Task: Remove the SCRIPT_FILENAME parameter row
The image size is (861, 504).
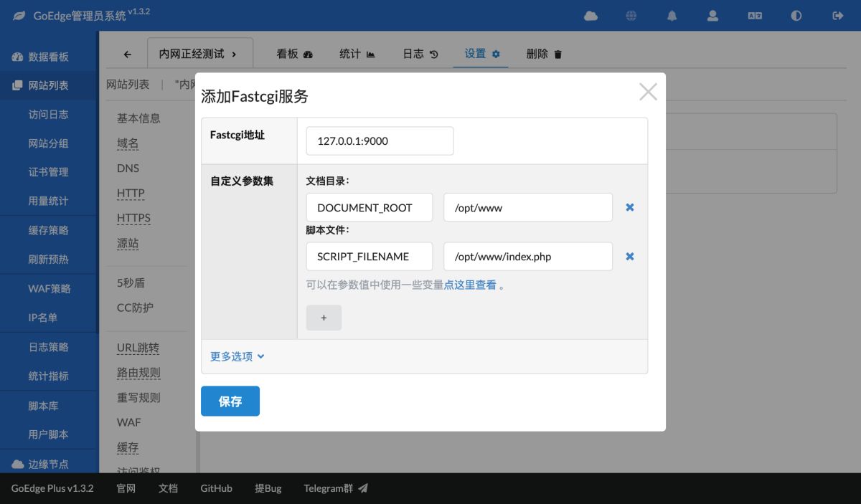Action: pyautogui.click(x=630, y=257)
